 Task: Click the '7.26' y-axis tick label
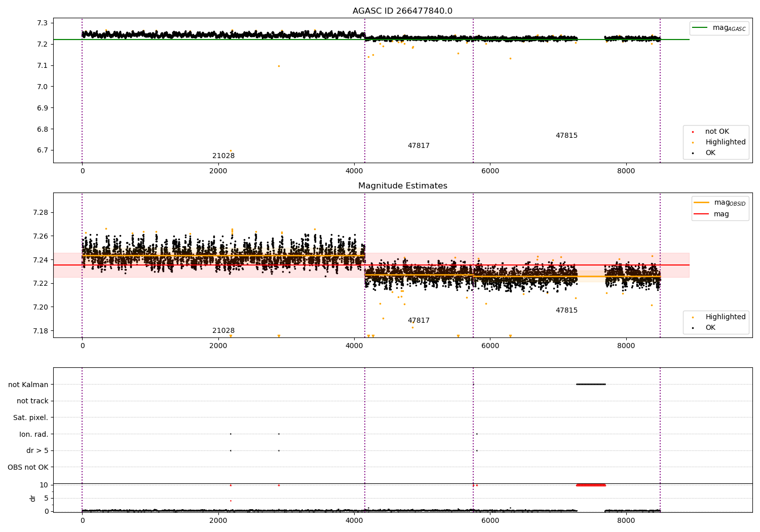[x=41, y=236]
